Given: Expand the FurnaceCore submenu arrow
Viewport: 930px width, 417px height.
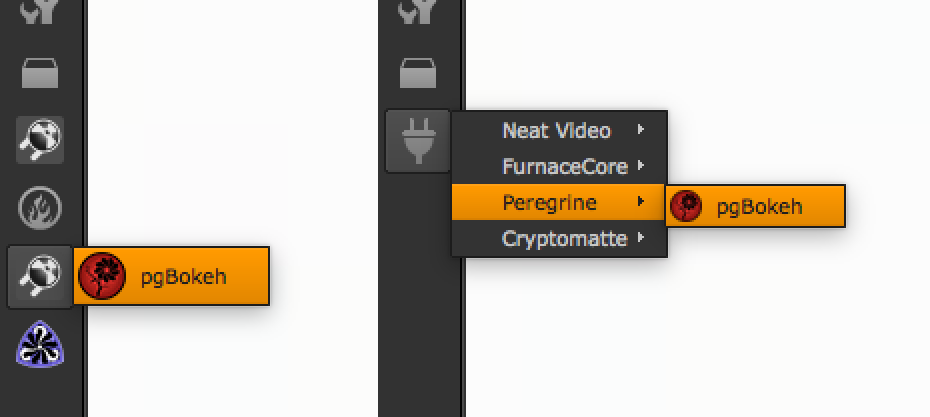Looking at the screenshot, I should (640, 166).
